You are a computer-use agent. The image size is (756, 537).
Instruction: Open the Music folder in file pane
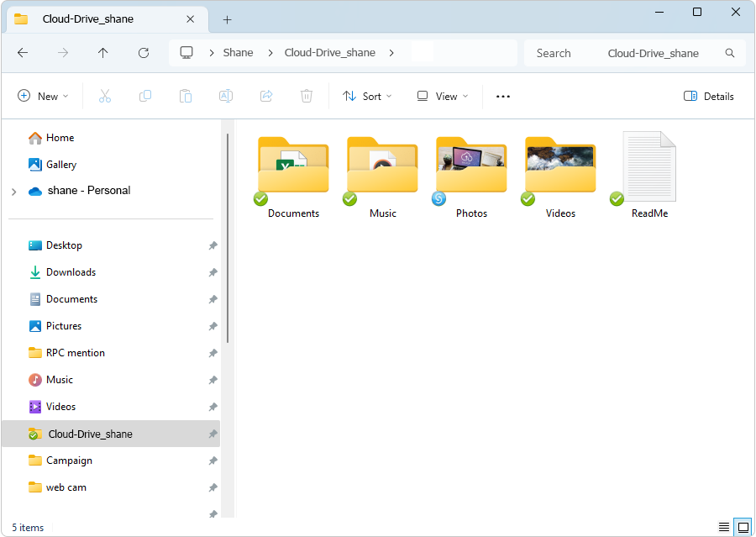382,177
